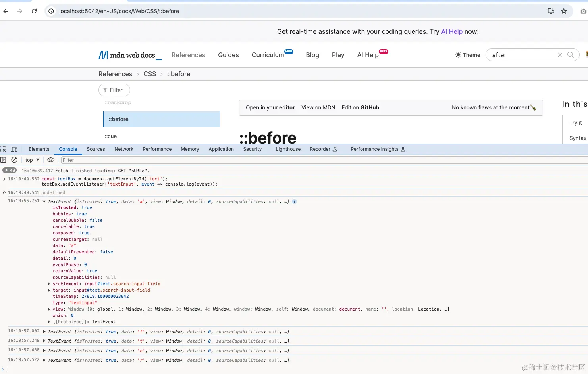The width and height of the screenshot is (588, 374).
Task: Open the Memory tab
Action: [x=190, y=149]
